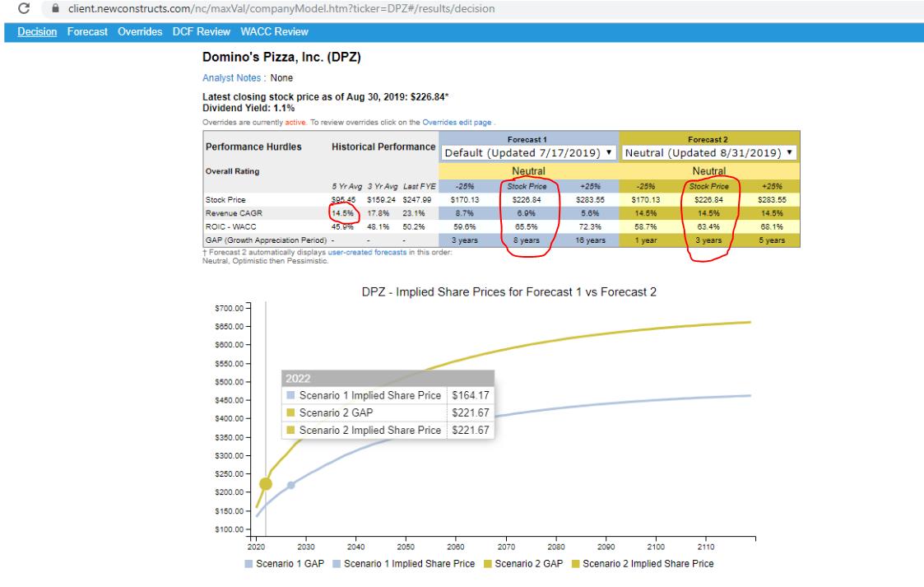Select Forecast 2 ROIC-WACC 63.4% cell

click(x=708, y=227)
